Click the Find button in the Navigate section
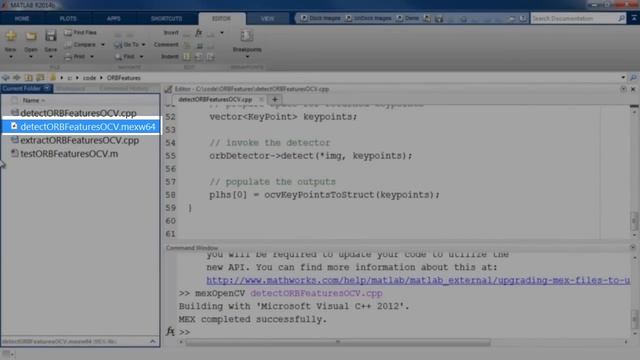 point(125,56)
